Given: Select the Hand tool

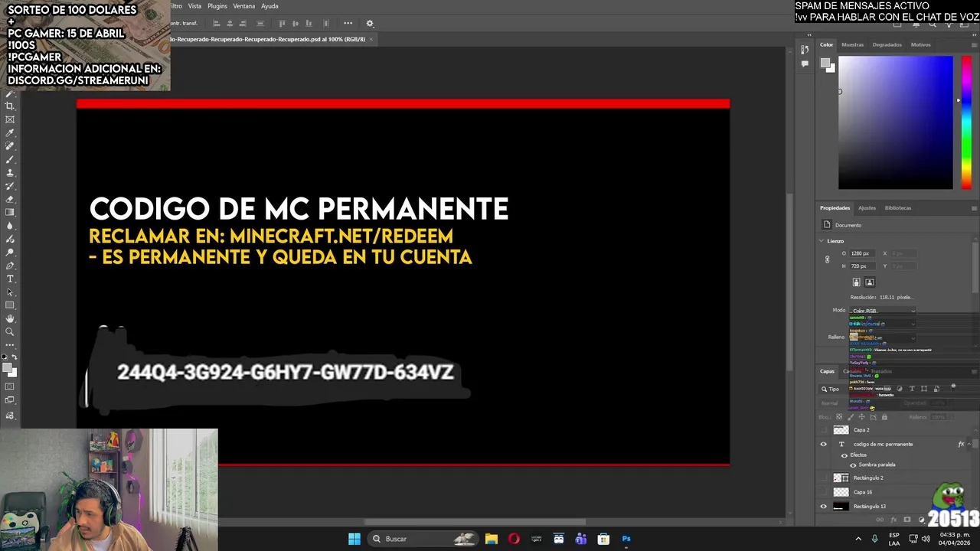Looking at the screenshot, I should (10, 318).
